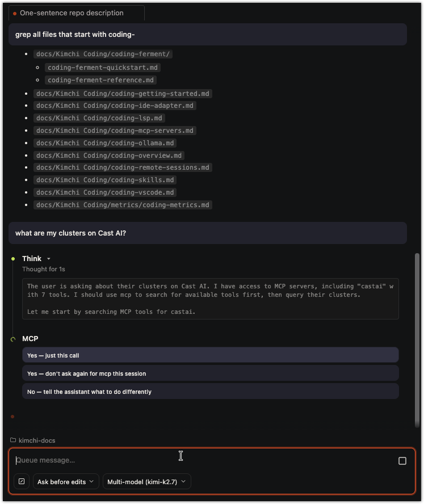This screenshot has height=504, width=424.
Task: Click the stop square icon in message box
Action: [402, 461]
